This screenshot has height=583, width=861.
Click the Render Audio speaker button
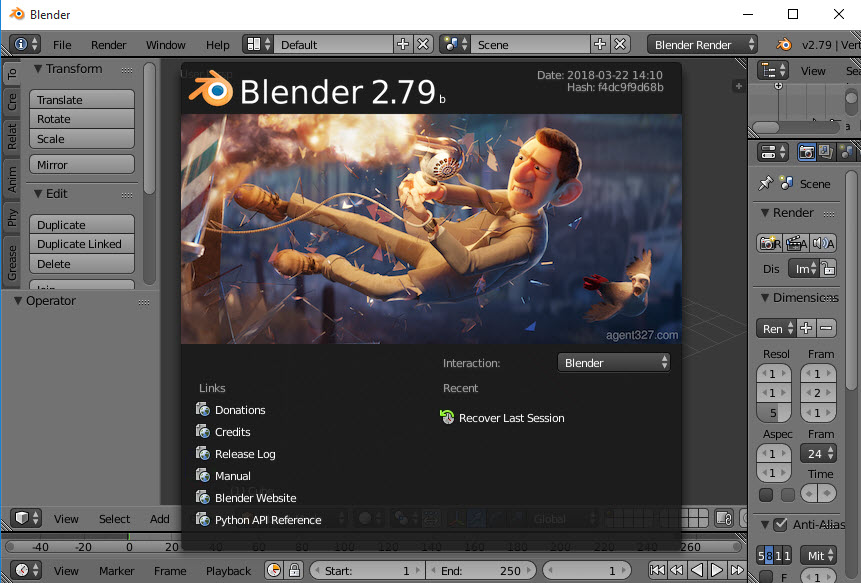coord(823,243)
